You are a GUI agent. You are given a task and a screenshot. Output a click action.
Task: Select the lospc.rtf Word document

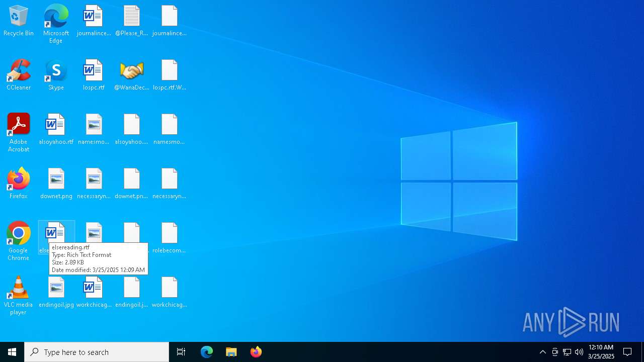[x=94, y=75]
